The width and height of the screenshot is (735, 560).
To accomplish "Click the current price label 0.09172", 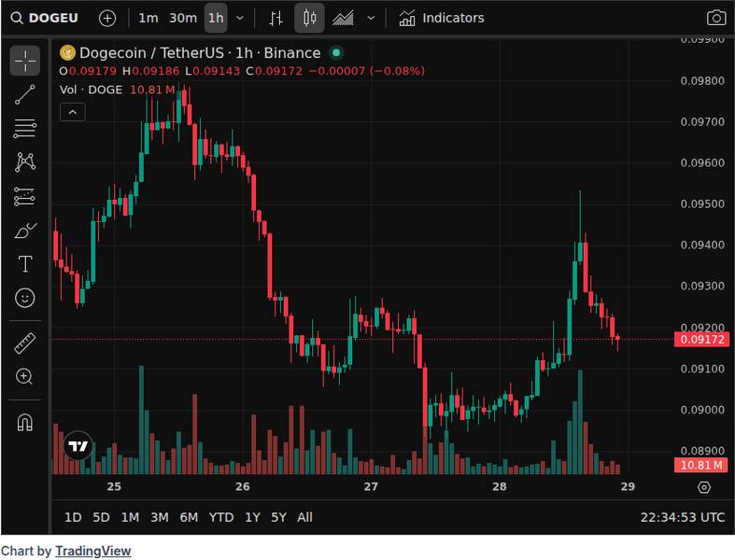I will pyautogui.click(x=701, y=340).
